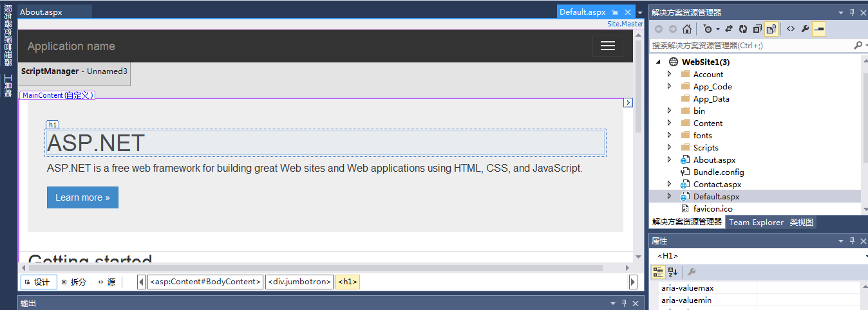Image resolution: width=868 pixels, height=310 pixels.
Task: Select the ScriptManager control
Action: coord(74,74)
